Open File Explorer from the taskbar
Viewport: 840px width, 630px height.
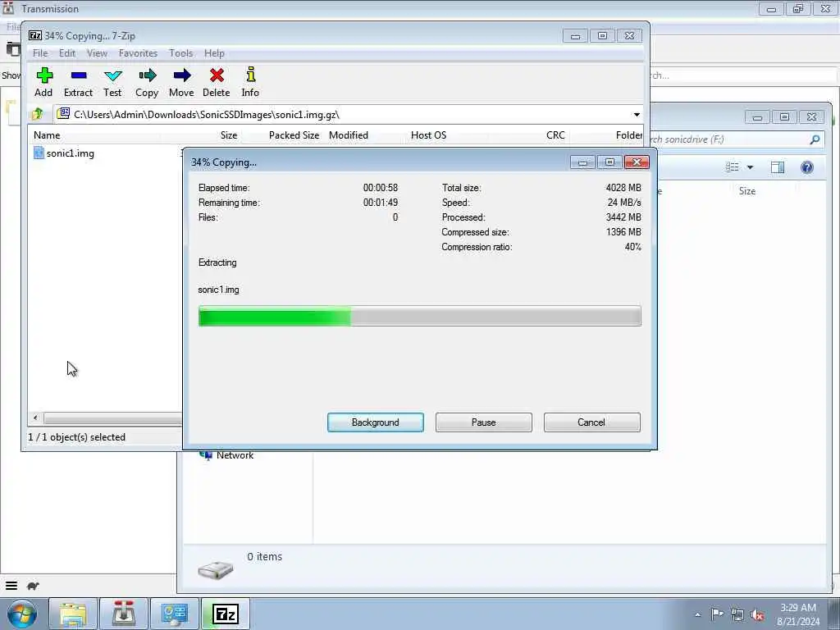(73, 614)
